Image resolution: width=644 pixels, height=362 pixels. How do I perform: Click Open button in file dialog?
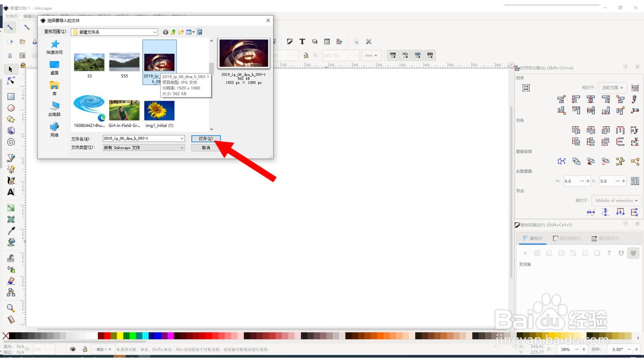[x=206, y=138]
